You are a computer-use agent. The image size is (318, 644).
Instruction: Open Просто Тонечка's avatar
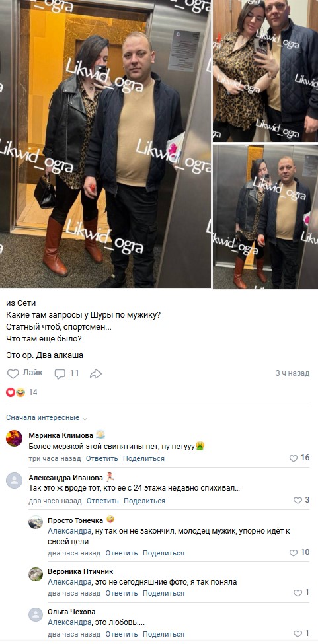(x=36, y=522)
